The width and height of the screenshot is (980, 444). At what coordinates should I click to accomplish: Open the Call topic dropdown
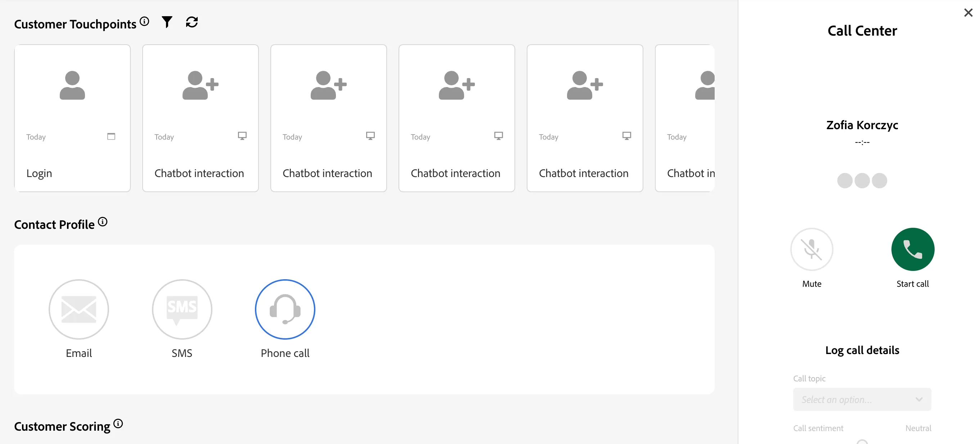click(x=862, y=399)
